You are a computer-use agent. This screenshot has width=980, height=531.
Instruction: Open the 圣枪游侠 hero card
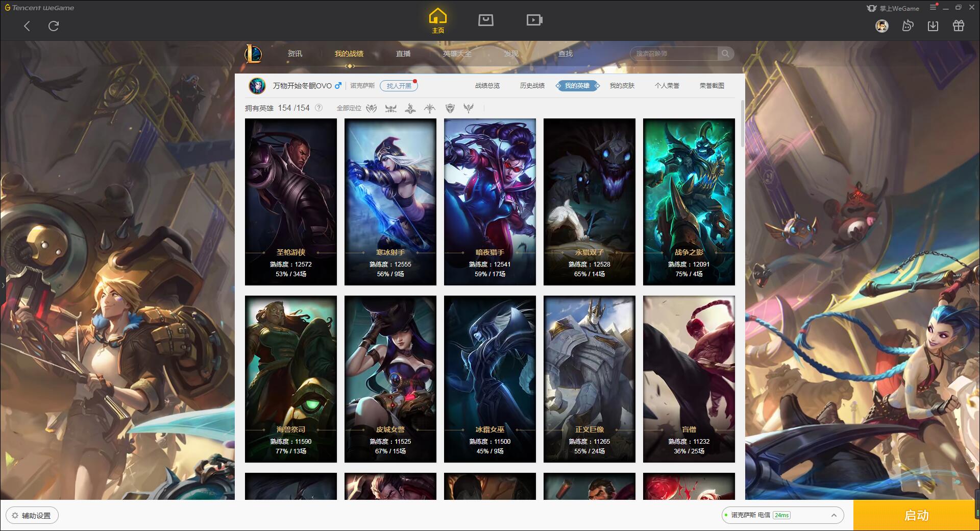click(x=291, y=202)
